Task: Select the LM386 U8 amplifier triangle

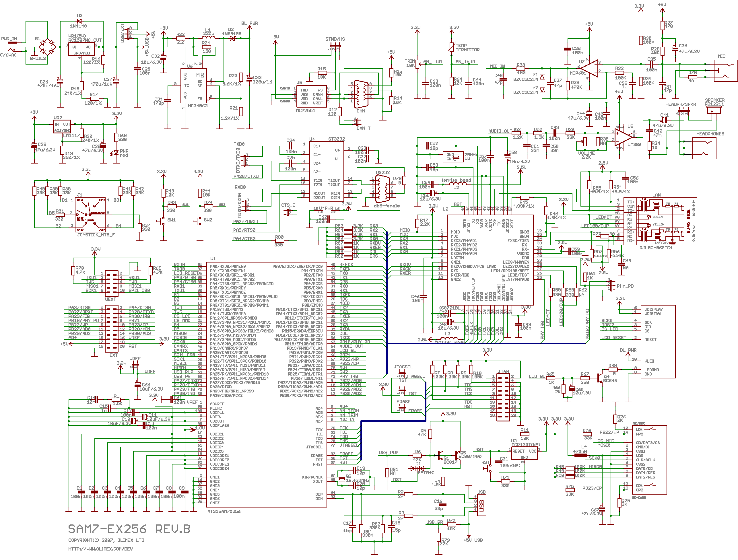Action: (x=624, y=137)
